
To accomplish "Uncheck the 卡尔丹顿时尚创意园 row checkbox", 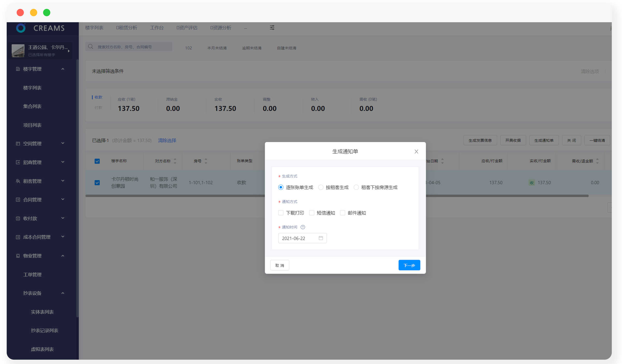I will click(97, 183).
